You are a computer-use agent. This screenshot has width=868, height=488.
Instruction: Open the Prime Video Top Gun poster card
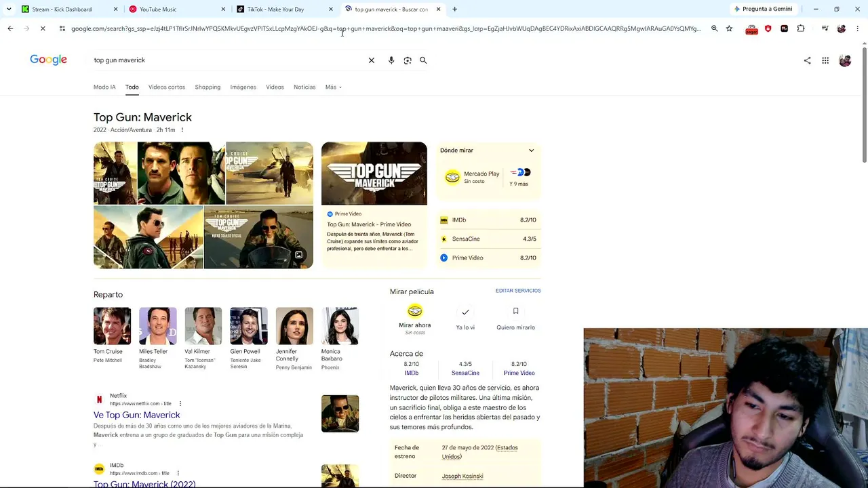(x=374, y=205)
